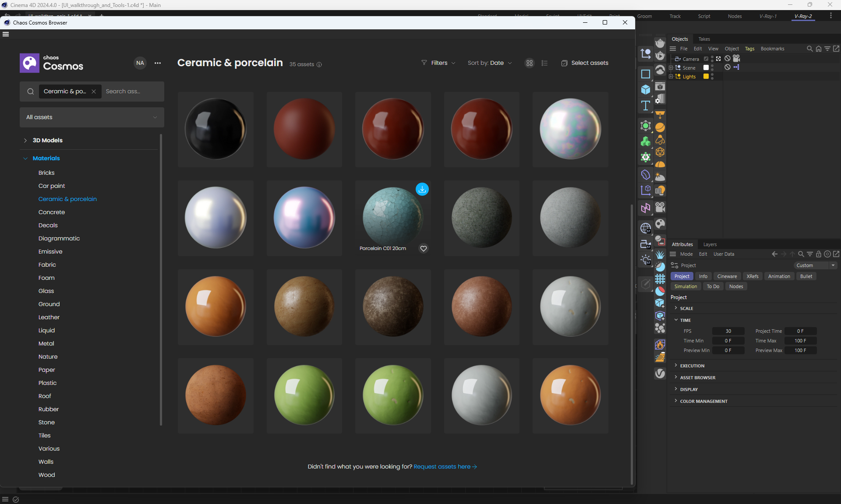Download the Porcelain C01 20cm material
841x504 pixels.
point(422,189)
